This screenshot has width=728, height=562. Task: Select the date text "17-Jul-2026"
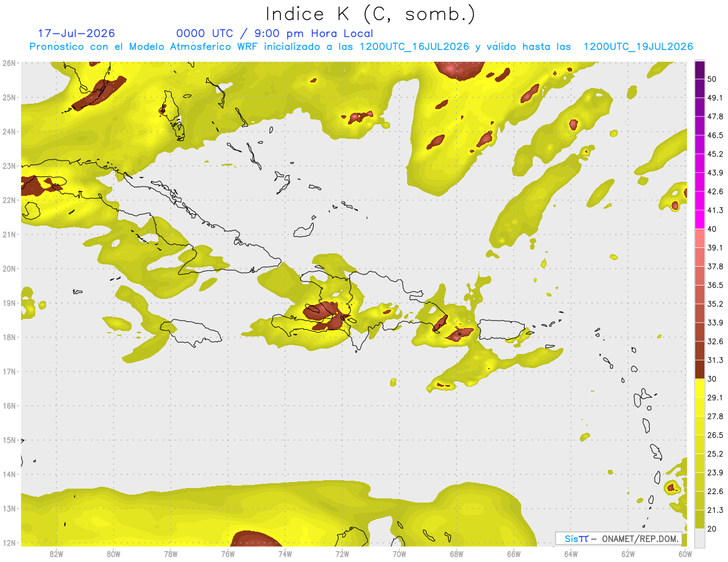pos(76,33)
